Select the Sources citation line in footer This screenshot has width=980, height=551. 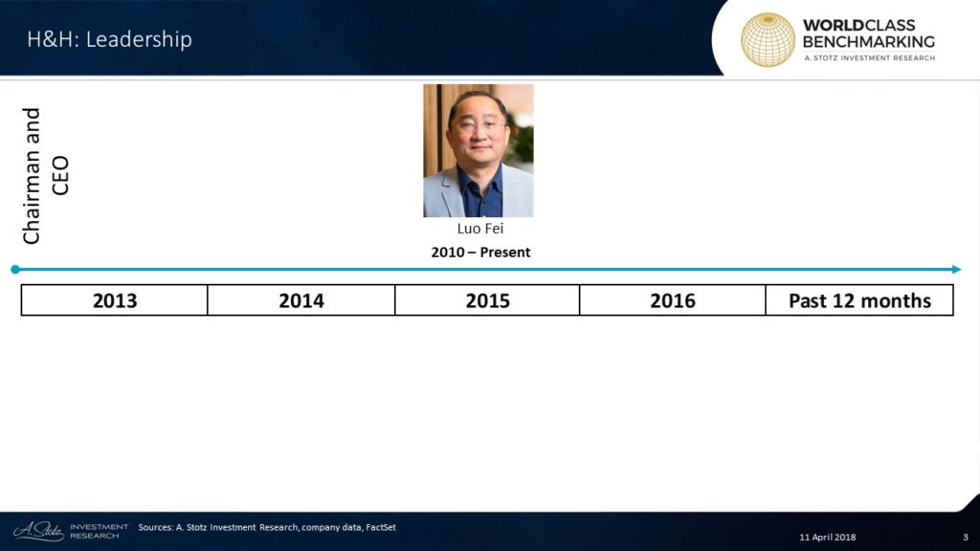[x=266, y=527]
